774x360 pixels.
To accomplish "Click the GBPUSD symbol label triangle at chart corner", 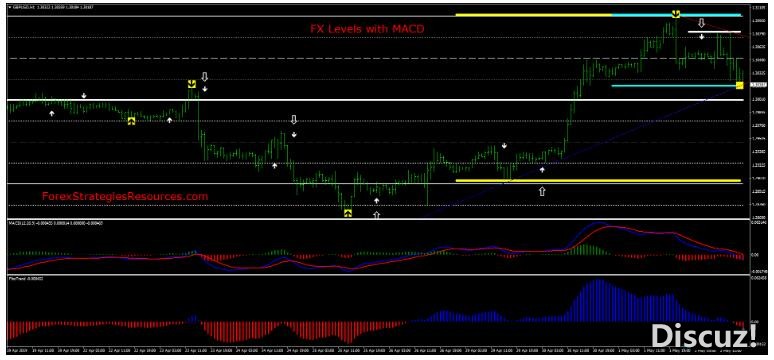I will point(11,7).
